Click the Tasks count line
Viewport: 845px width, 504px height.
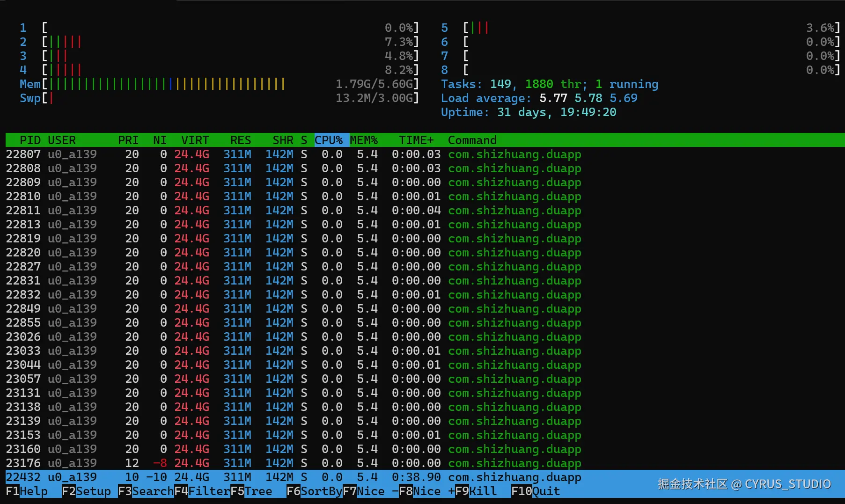(550, 84)
